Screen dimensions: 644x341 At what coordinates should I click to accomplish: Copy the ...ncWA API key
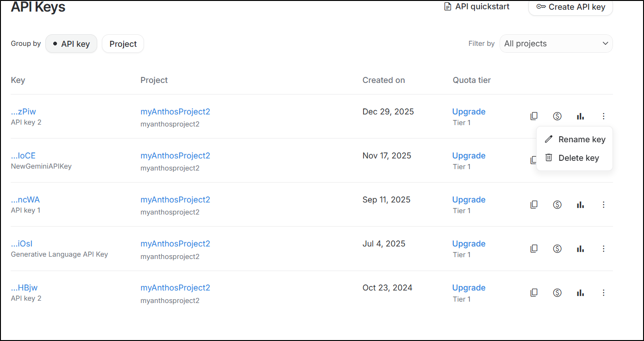[534, 204]
